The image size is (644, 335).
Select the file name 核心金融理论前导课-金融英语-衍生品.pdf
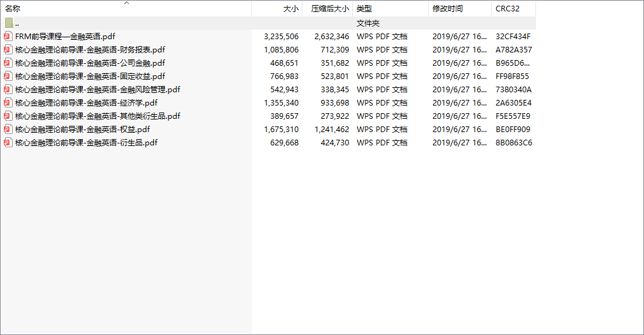[x=86, y=142]
